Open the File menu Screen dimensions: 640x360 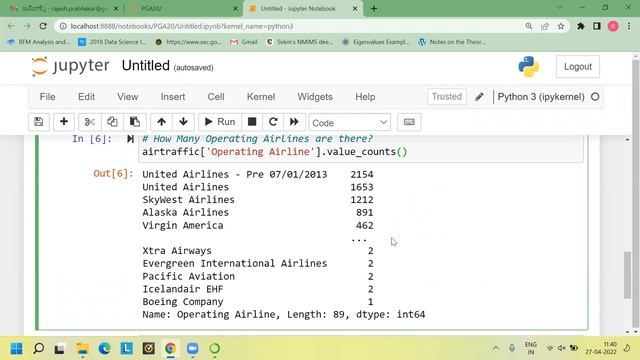tap(47, 97)
